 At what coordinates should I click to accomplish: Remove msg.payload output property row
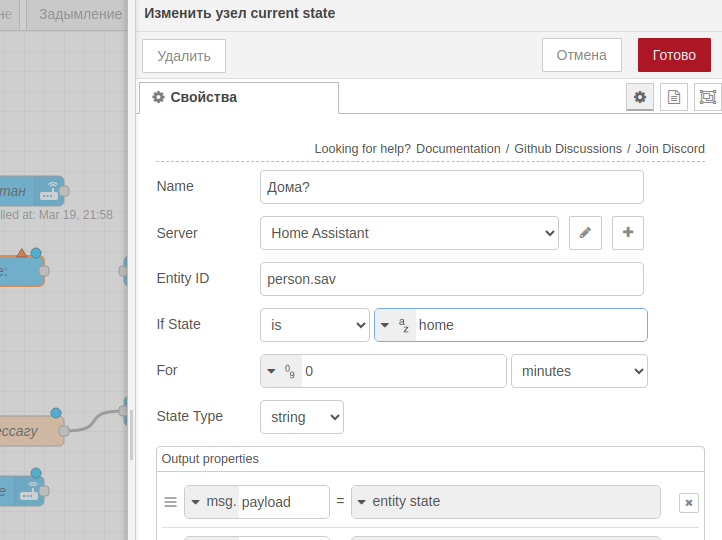click(x=688, y=502)
